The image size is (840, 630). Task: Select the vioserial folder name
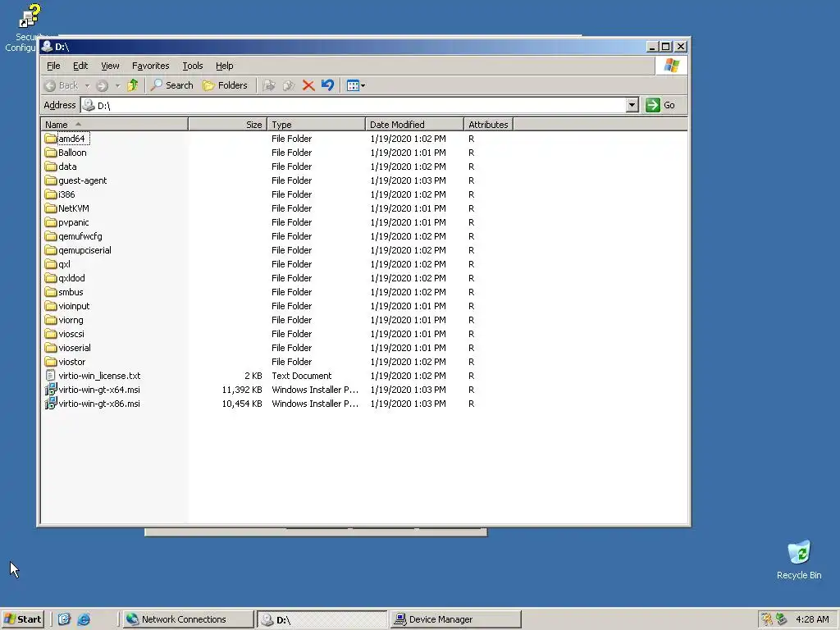75,348
